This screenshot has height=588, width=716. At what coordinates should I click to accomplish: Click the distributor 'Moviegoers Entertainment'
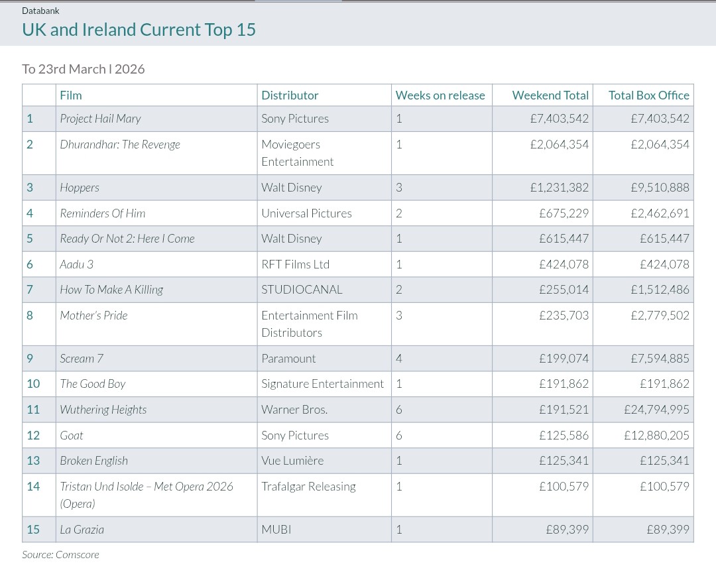pos(297,153)
